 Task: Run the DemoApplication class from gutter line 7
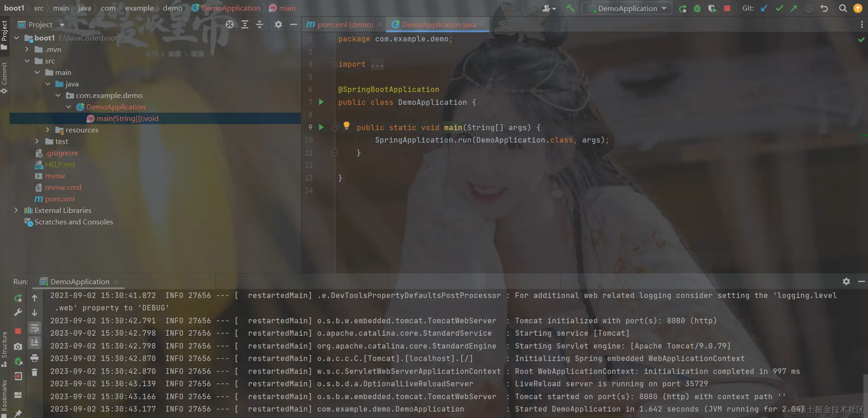point(321,102)
